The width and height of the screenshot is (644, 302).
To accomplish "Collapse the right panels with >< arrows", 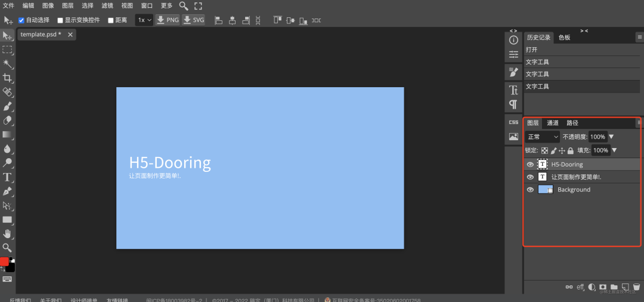I will click(584, 30).
